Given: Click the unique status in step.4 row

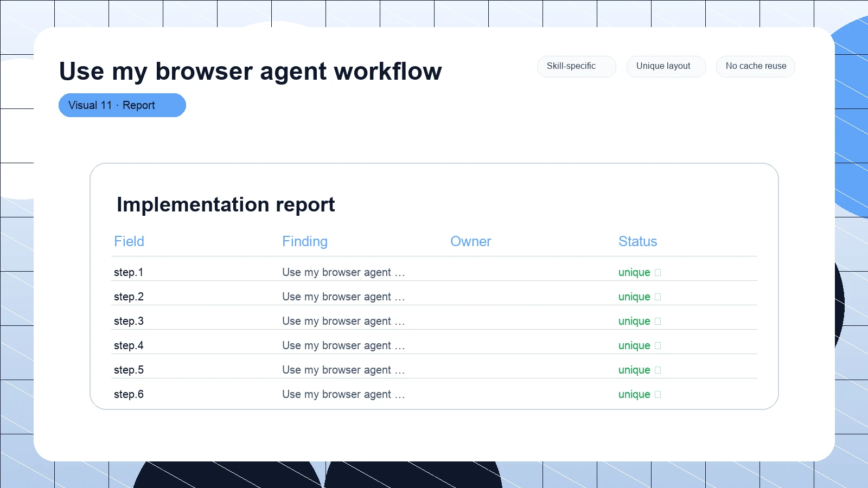Looking at the screenshot, I should (634, 346).
